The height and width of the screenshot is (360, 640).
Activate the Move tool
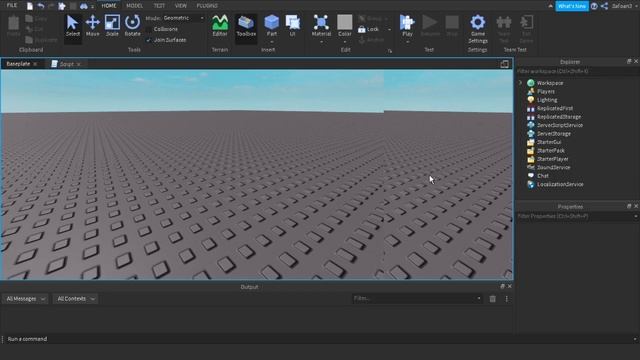(x=93, y=26)
